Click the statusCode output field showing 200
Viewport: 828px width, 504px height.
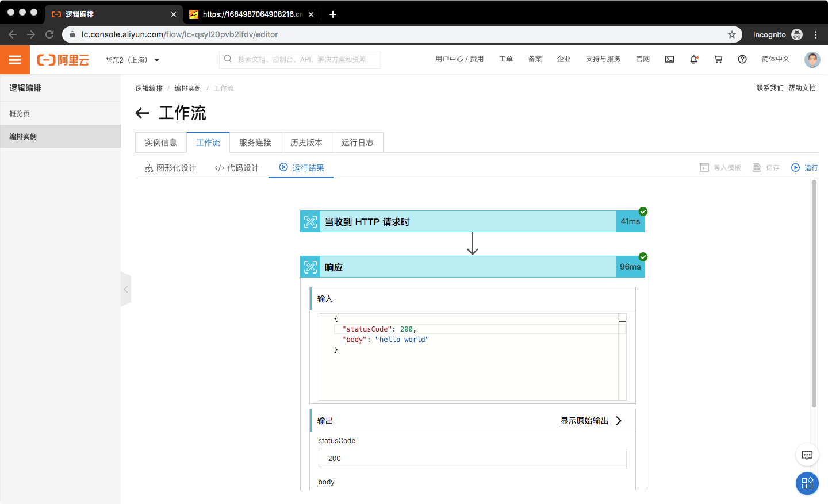pos(473,458)
